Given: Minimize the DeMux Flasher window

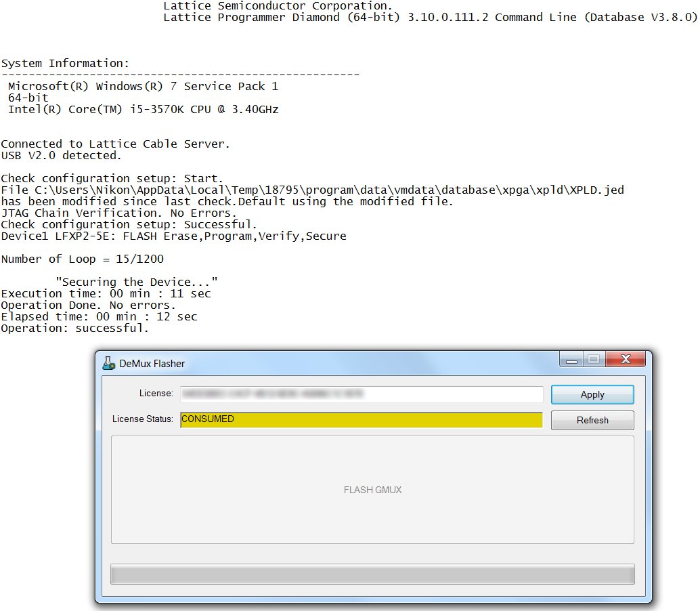Looking at the screenshot, I should (571, 359).
